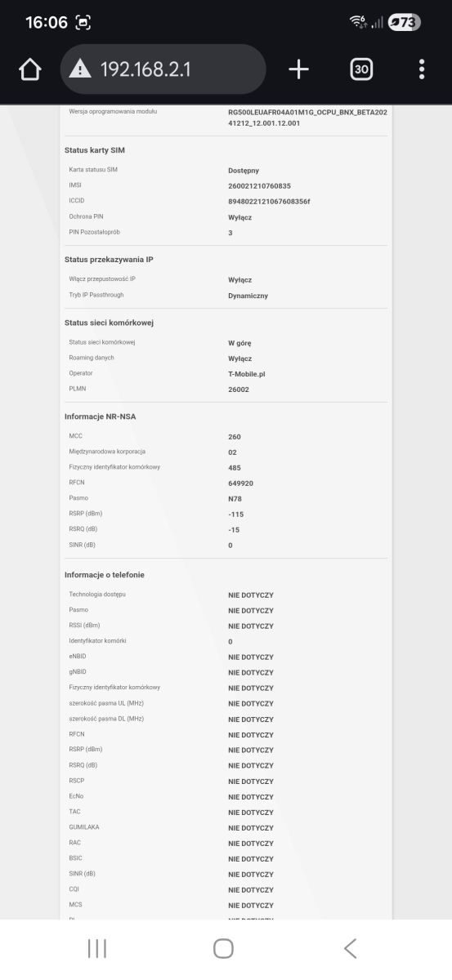Tap the T-Mobile.pl operator value
Screen dimensions: 452x980
point(248,373)
